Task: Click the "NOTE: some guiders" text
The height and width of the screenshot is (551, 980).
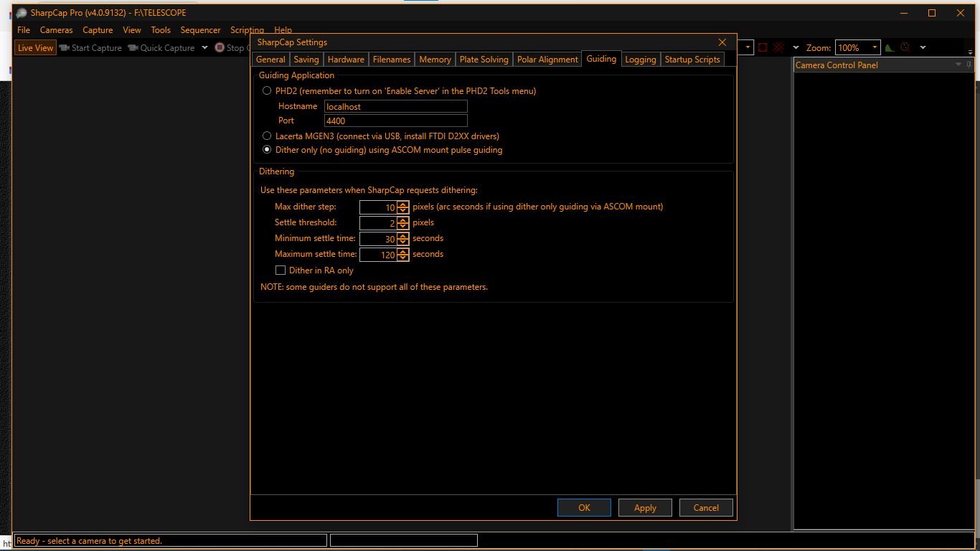Action: tap(374, 287)
